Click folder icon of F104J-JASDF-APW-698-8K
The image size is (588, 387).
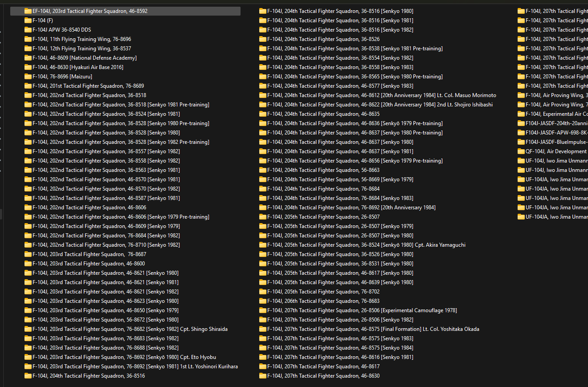[x=521, y=133]
